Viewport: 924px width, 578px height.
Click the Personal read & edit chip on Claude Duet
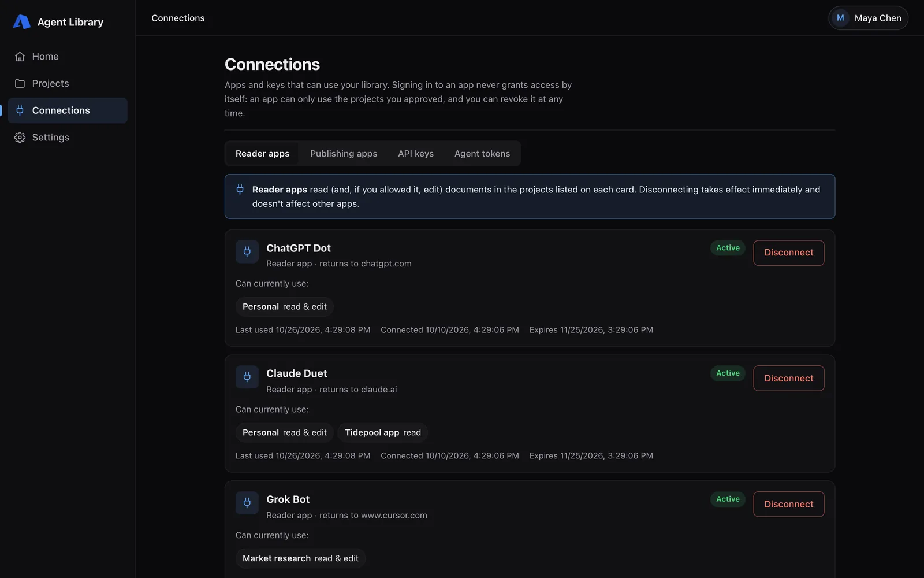285,432
